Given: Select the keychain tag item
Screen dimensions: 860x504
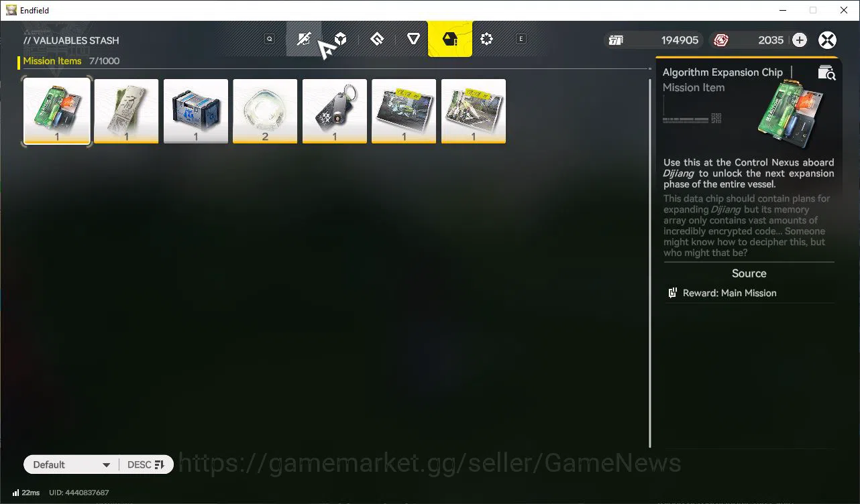Looking at the screenshot, I should pyautogui.click(x=335, y=111).
